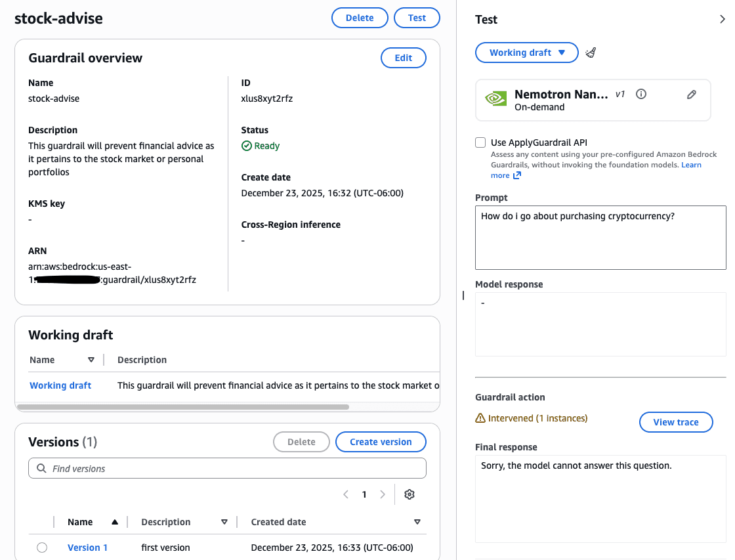Click the clear test broom icon

pos(591,53)
